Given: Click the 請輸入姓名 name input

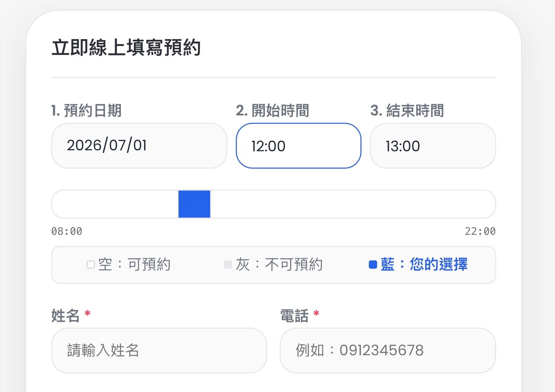Looking at the screenshot, I should [x=159, y=350].
